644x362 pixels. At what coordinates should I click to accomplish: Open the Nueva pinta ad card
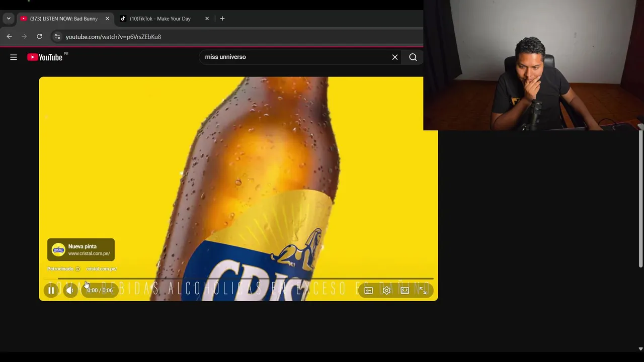(x=81, y=250)
